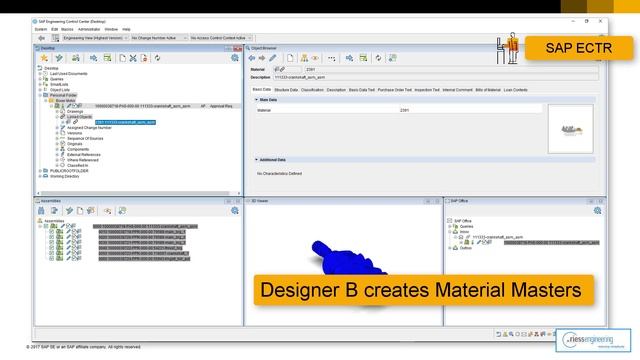Switch to the Classification tab

[312, 90]
